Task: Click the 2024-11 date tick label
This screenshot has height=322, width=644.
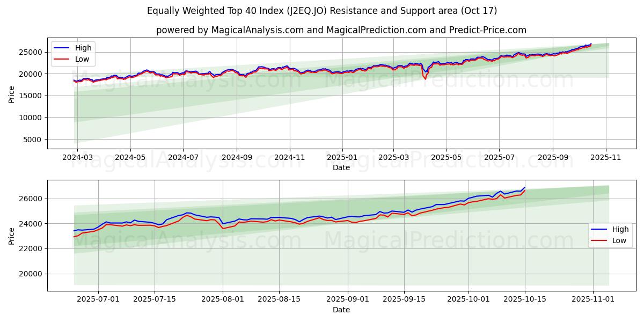Action: pos(289,158)
